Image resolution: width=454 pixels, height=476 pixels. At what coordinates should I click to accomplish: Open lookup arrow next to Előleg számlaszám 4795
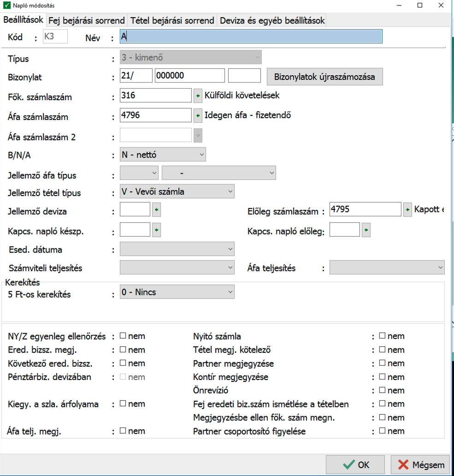(x=407, y=209)
